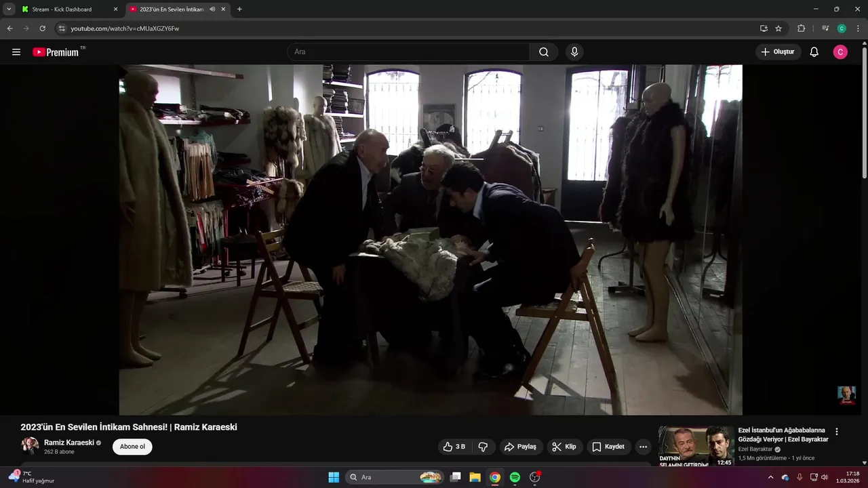Open Ramiz Karaeski channel name link

pos(69,443)
